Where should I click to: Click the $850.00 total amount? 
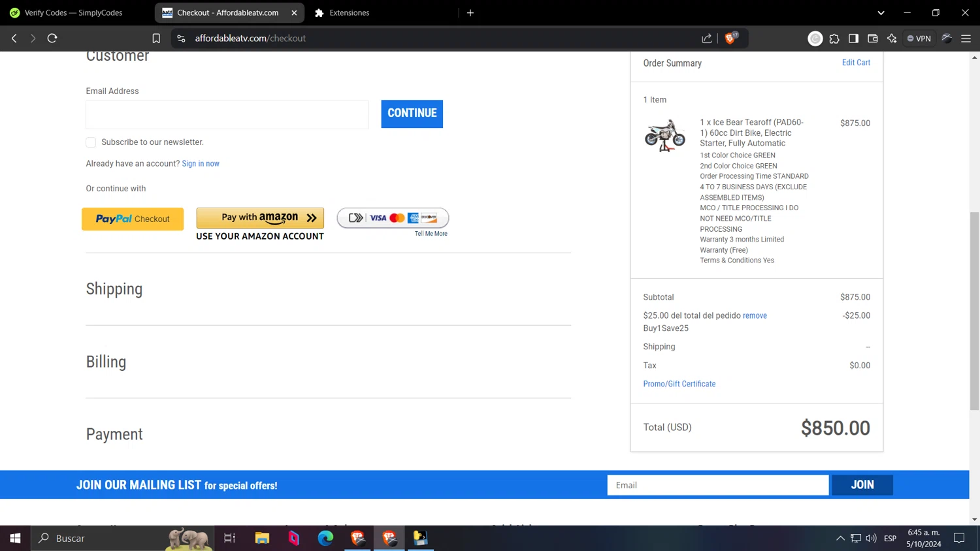(836, 428)
